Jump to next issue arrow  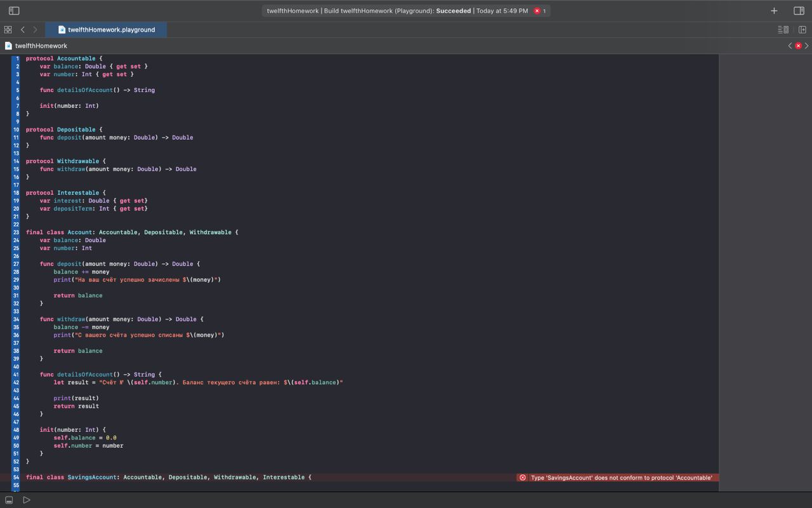[x=806, y=46]
